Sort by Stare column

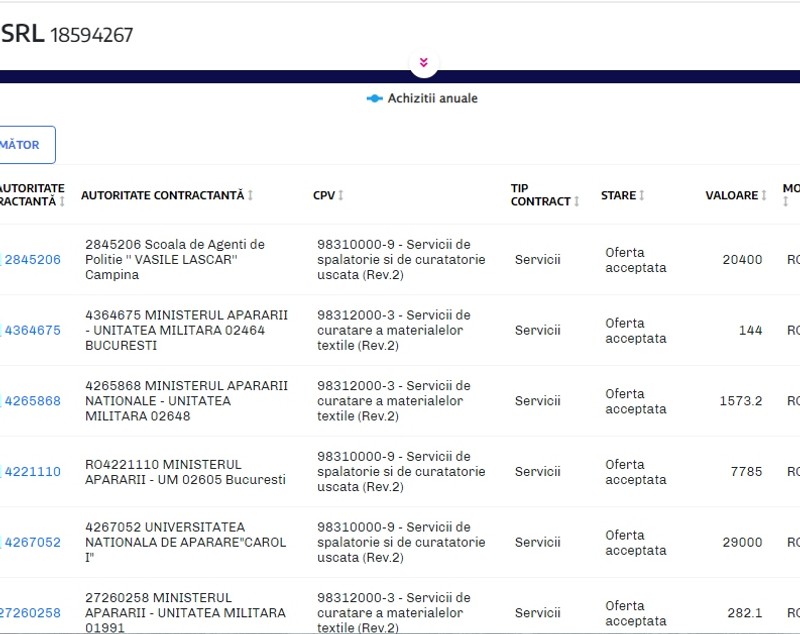click(642, 195)
